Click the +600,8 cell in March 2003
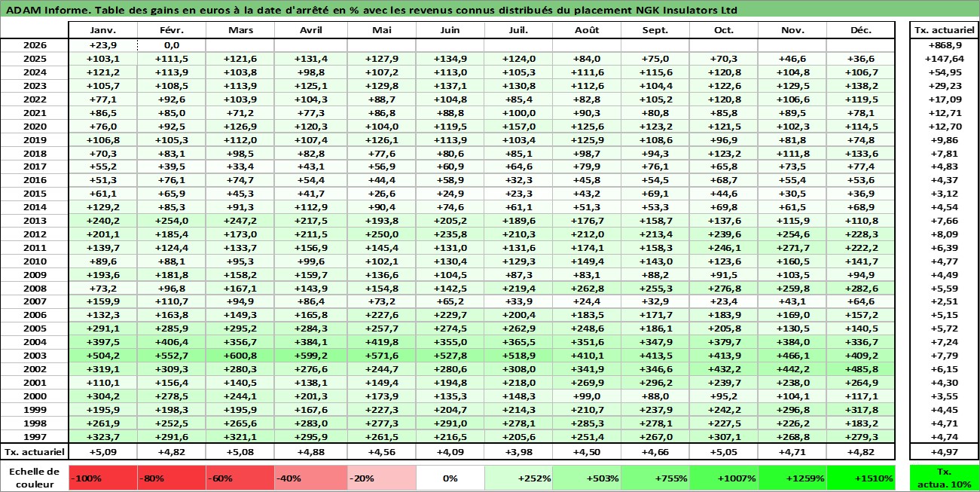Screen dimensions: 980x492 (240, 356)
